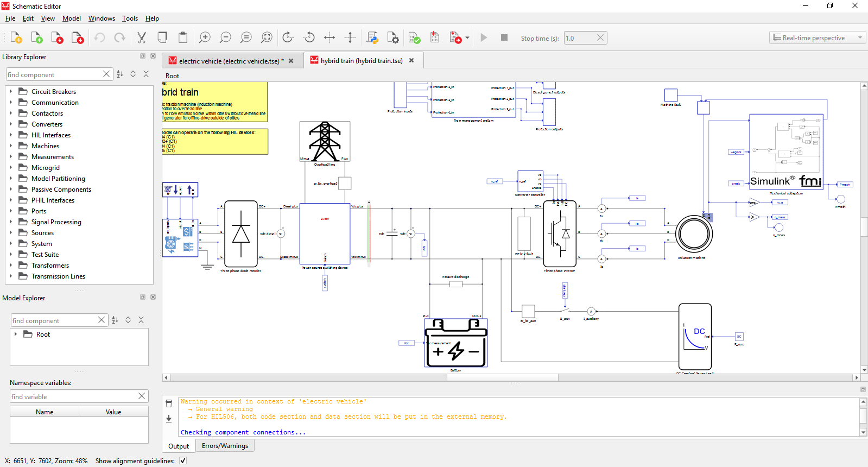868x467 pixels.
Task: Click the Cut scissors icon
Action: (x=142, y=37)
